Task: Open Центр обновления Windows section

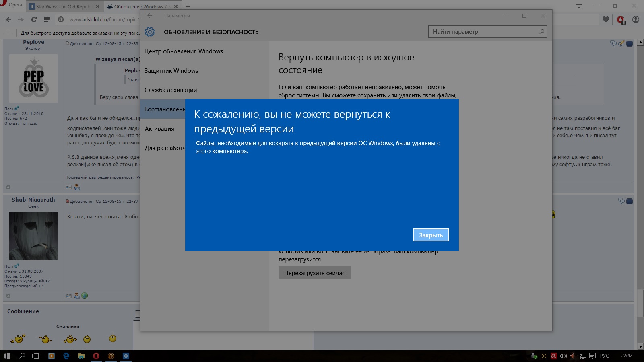Action: click(x=184, y=51)
